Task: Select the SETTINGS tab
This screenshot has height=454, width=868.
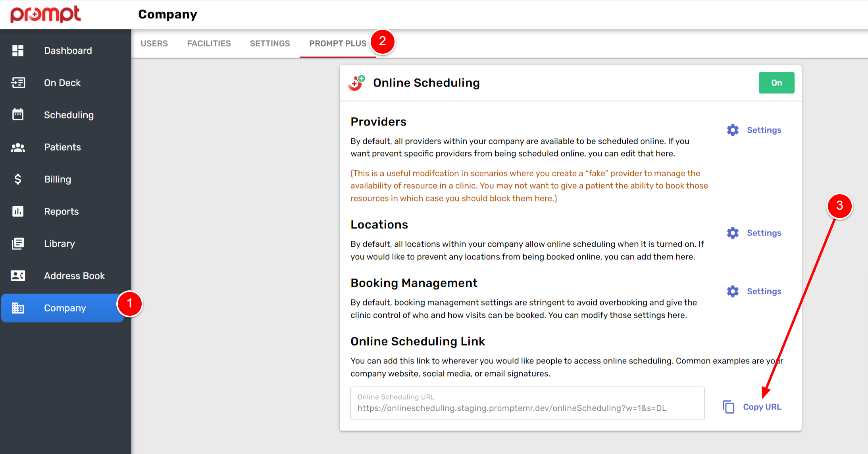Action: pyautogui.click(x=270, y=44)
